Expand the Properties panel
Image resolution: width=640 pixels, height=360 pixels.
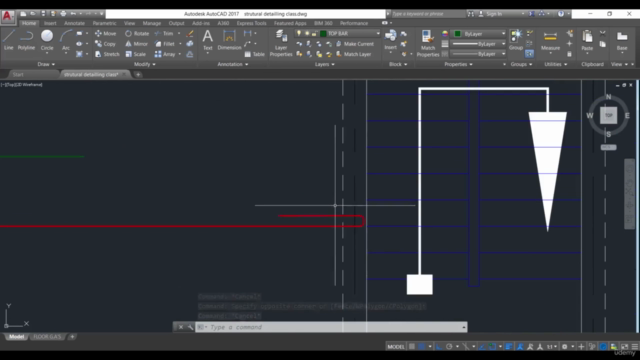(458, 64)
